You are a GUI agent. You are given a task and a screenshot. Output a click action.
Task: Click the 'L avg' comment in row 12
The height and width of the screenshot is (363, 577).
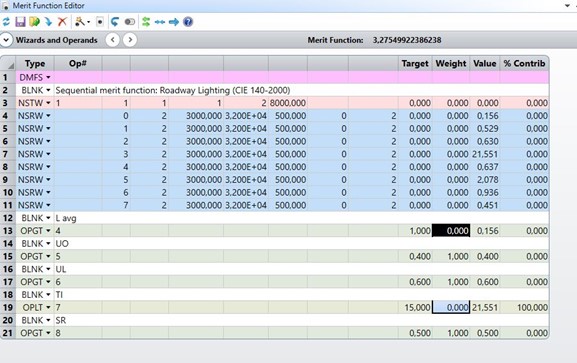click(x=66, y=218)
